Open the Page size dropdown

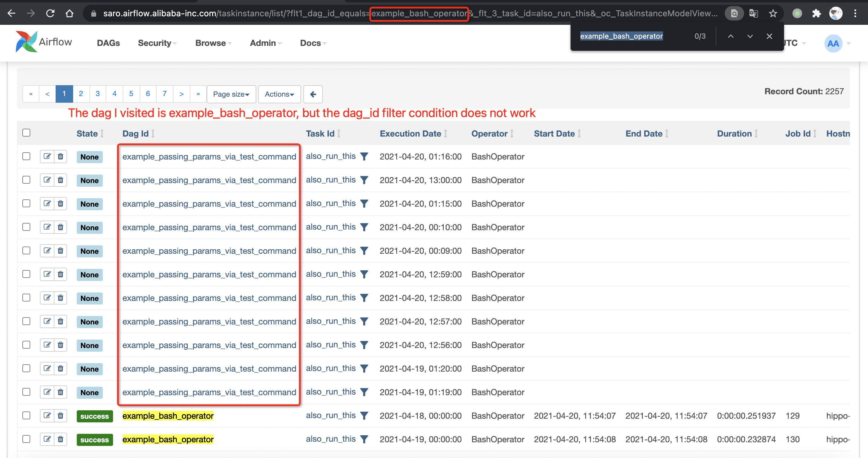[231, 94]
